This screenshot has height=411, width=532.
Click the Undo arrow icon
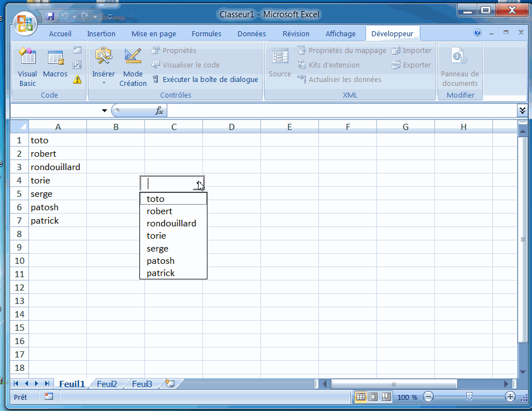[x=64, y=16]
